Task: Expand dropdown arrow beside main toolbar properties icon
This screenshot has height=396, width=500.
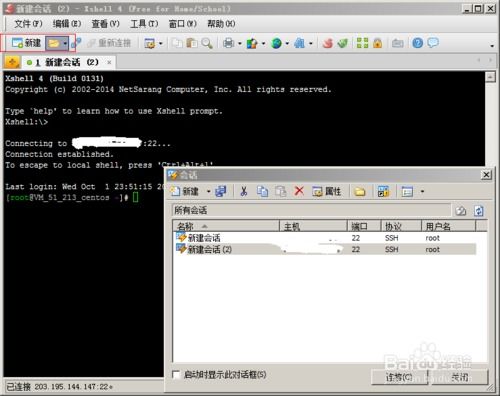Action: 161,44
